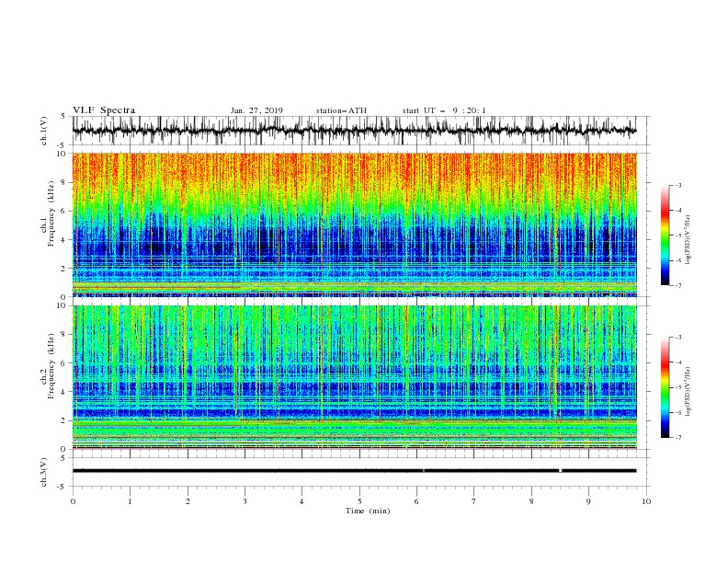This screenshot has height=563, width=728.
Task: Click the "4" frequency tick of ch.2 spectrogram
Action: pos(64,392)
